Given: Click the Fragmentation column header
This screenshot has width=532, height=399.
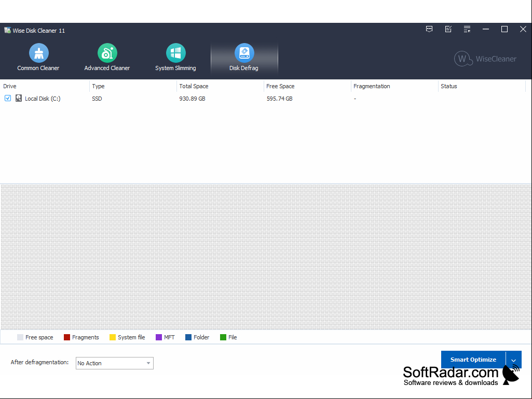Looking at the screenshot, I should tap(394, 86).
